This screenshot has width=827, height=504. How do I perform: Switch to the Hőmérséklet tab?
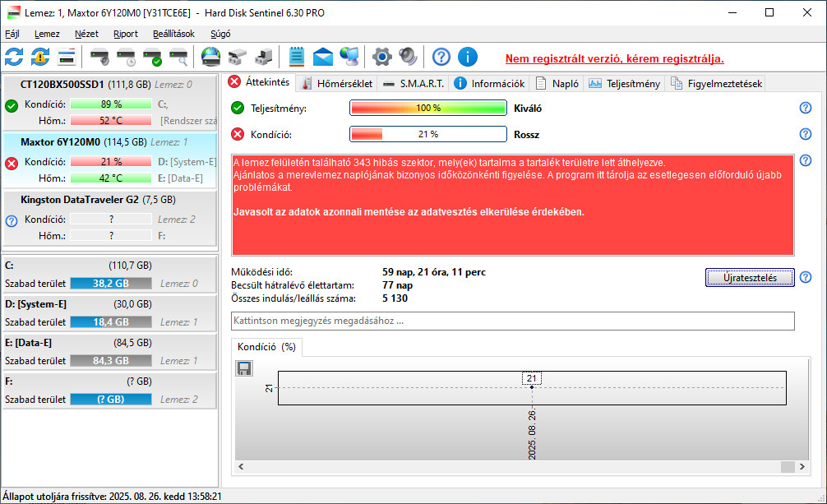coord(336,83)
